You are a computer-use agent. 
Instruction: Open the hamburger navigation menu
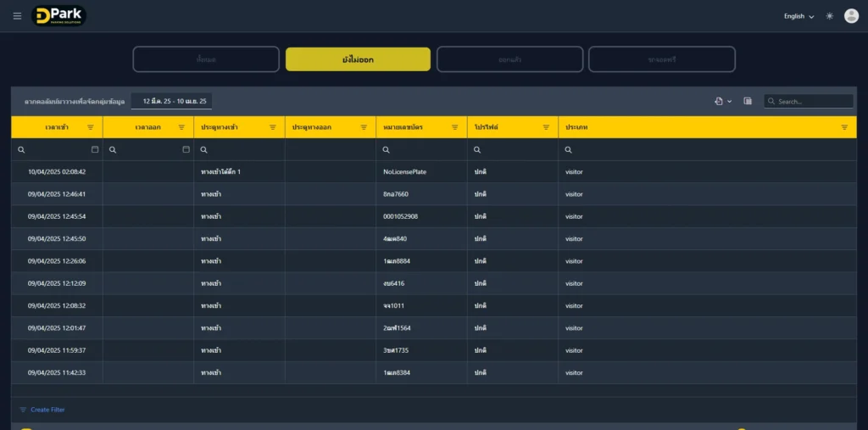click(17, 16)
